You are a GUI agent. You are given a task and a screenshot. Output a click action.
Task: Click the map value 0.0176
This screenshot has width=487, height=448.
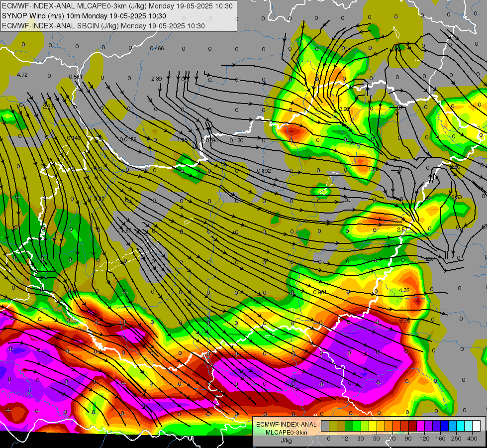(128, 139)
